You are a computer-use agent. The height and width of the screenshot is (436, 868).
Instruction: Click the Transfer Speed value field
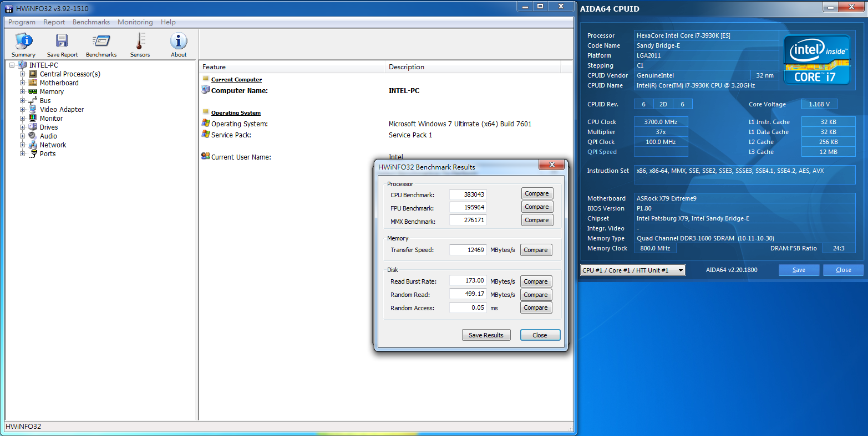468,250
